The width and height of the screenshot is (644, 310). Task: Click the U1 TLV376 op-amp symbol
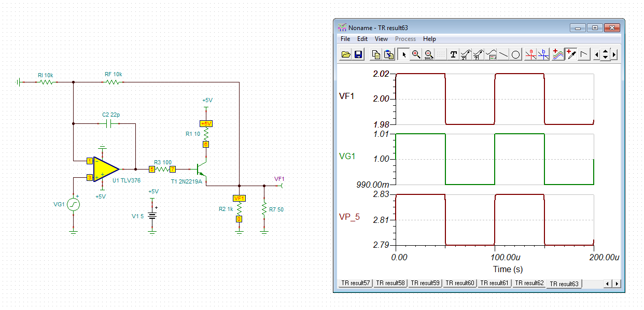click(106, 168)
